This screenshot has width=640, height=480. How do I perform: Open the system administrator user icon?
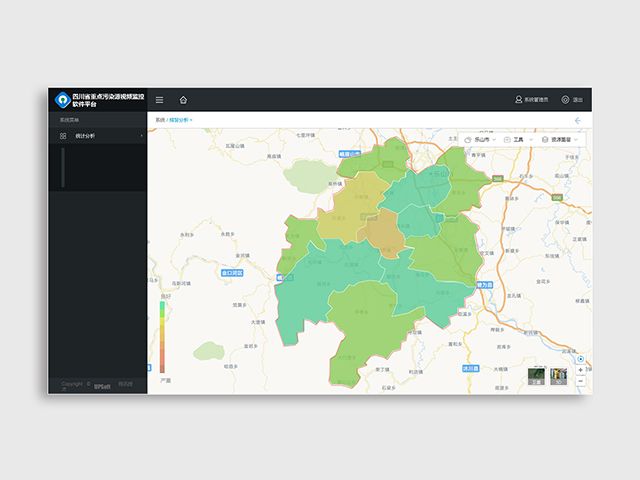coord(518,99)
